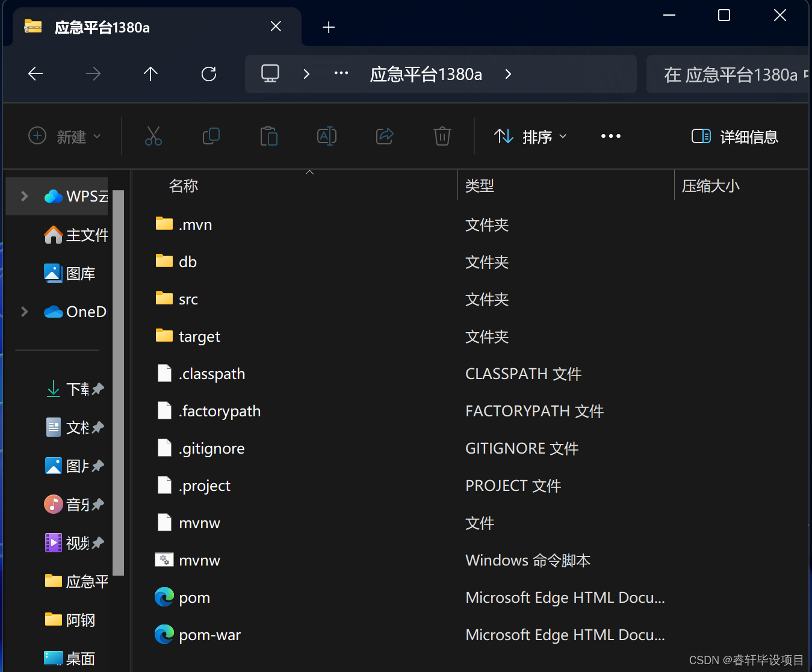Open the 排序 sort options dropdown
The width and height of the screenshot is (812, 672).
coord(532,136)
